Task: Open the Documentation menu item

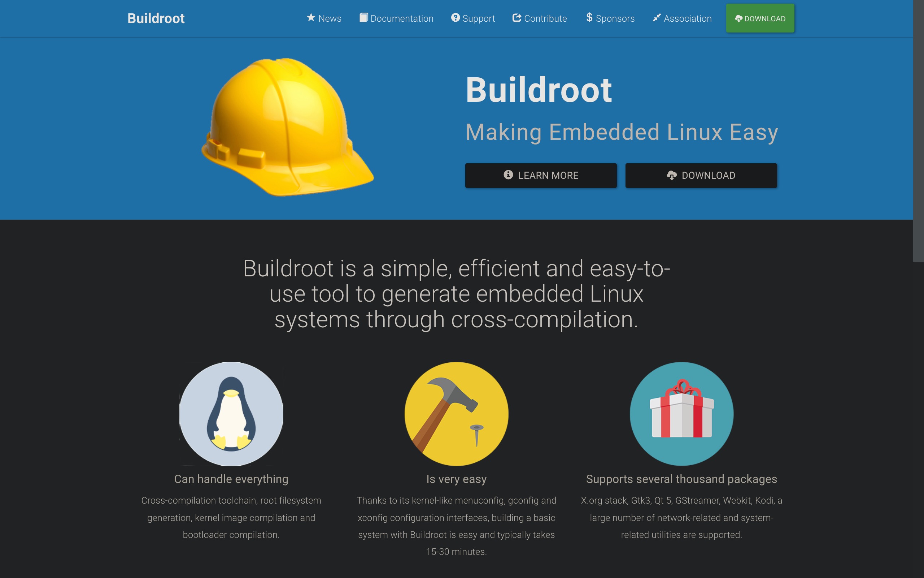Action: pyautogui.click(x=396, y=18)
